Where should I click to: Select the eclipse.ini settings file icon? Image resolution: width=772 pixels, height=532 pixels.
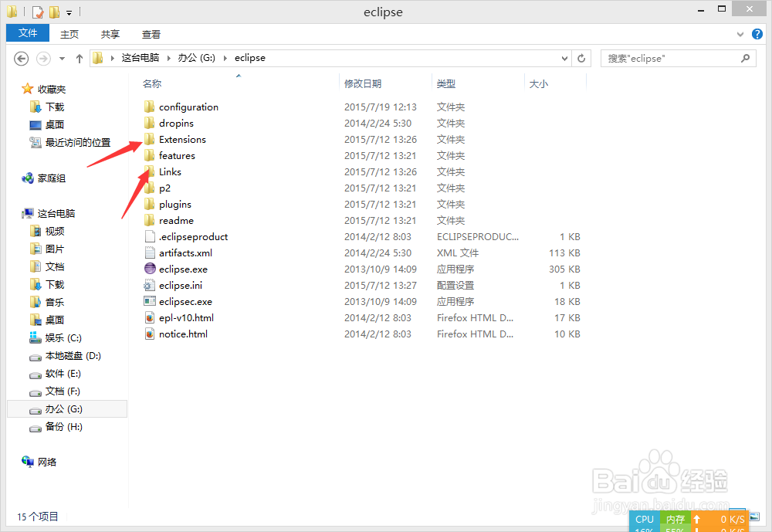click(150, 285)
